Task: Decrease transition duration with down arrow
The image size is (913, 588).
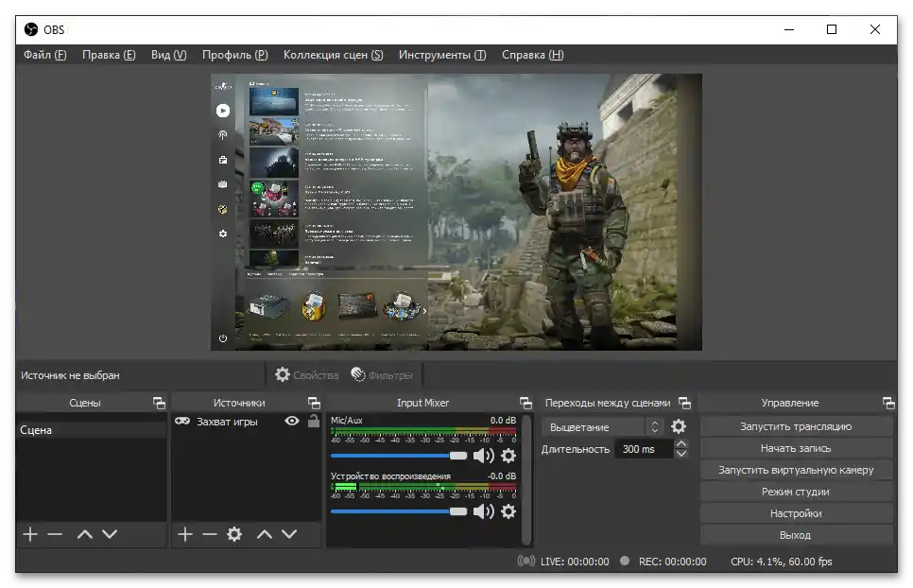Action: tap(681, 454)
